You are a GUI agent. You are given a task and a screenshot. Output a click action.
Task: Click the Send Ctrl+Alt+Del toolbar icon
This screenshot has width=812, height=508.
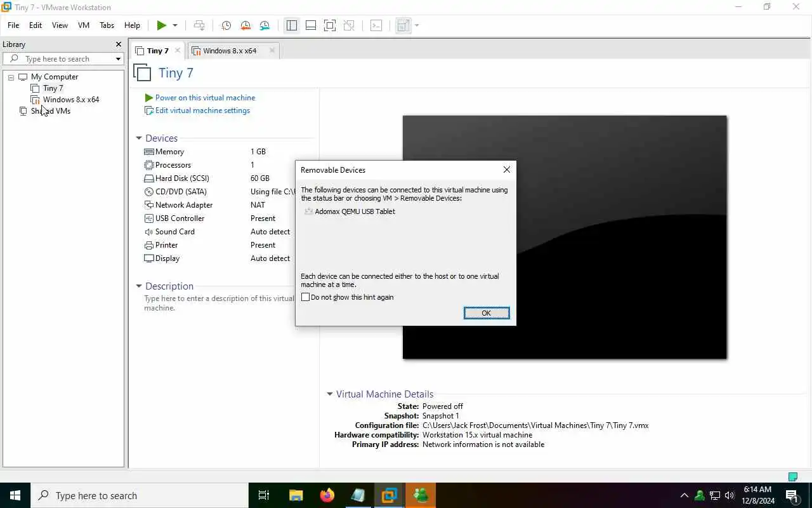(199, 25)
